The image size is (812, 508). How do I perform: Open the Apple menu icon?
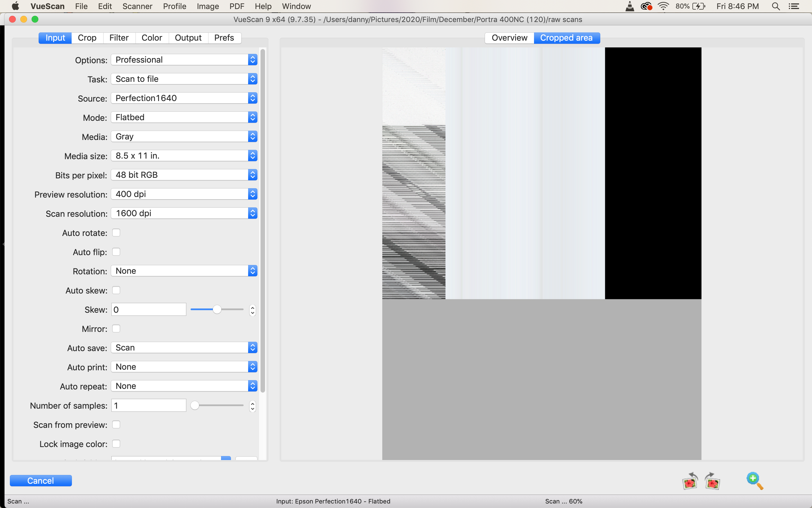click(15, 6)
